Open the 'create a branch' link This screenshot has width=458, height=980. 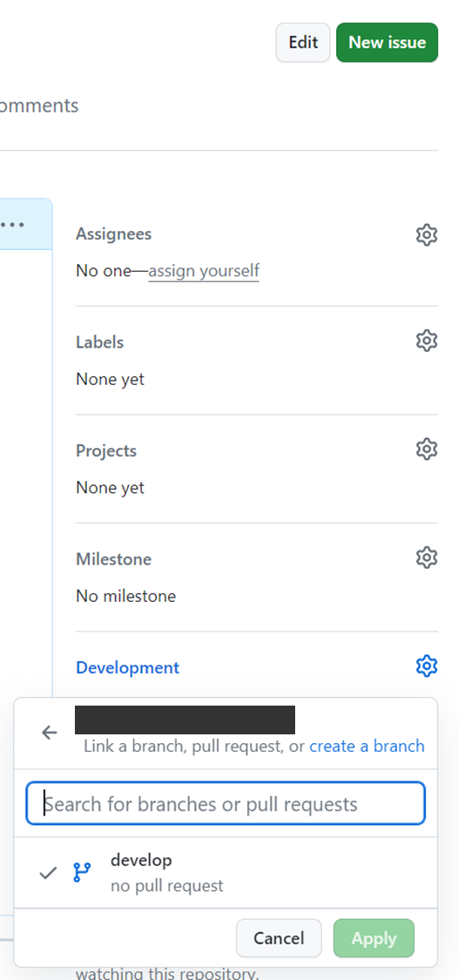coord(367,747)
